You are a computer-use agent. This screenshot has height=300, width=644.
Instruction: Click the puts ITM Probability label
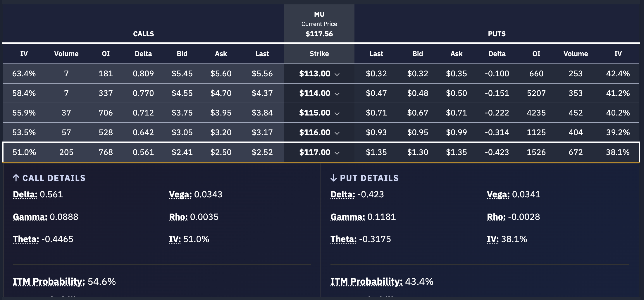click(366, 282)
